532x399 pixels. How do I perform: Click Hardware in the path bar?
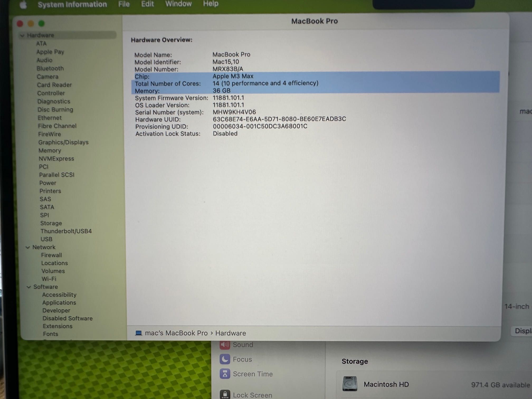coord(231,333)
